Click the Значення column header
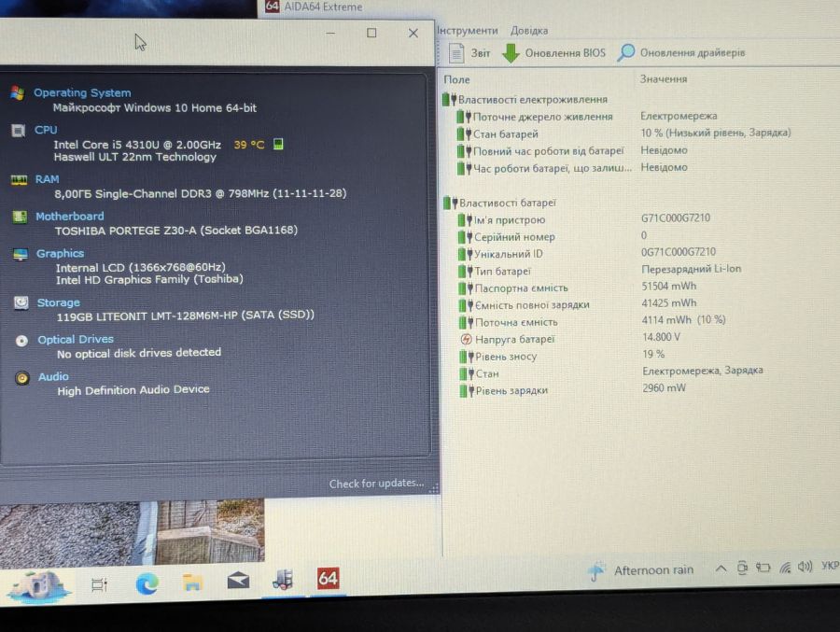The height and width of the screenshot is (632, 840). (664, 78)
